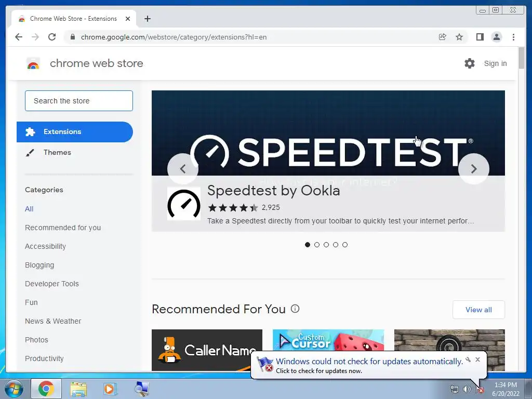Click the SPEEDTEST banner image
This screenshot has height=399, width=532.
point(328,133)
